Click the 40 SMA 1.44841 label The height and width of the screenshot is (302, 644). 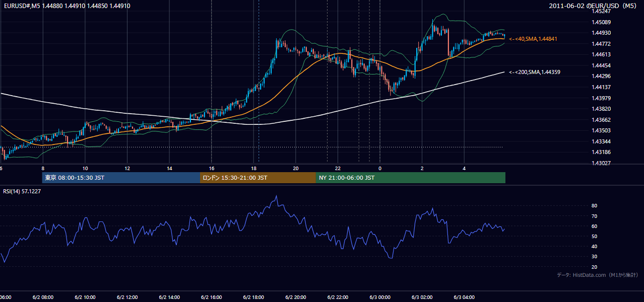(x=533, y=39)
